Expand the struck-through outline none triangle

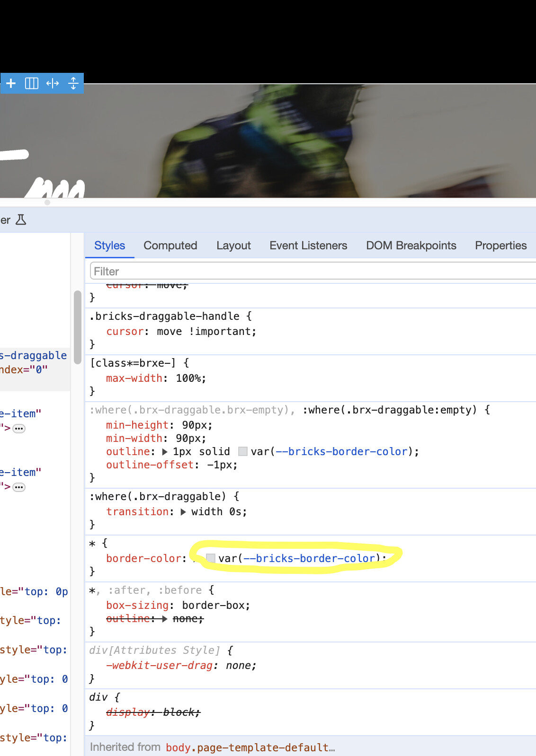[164, 619]
